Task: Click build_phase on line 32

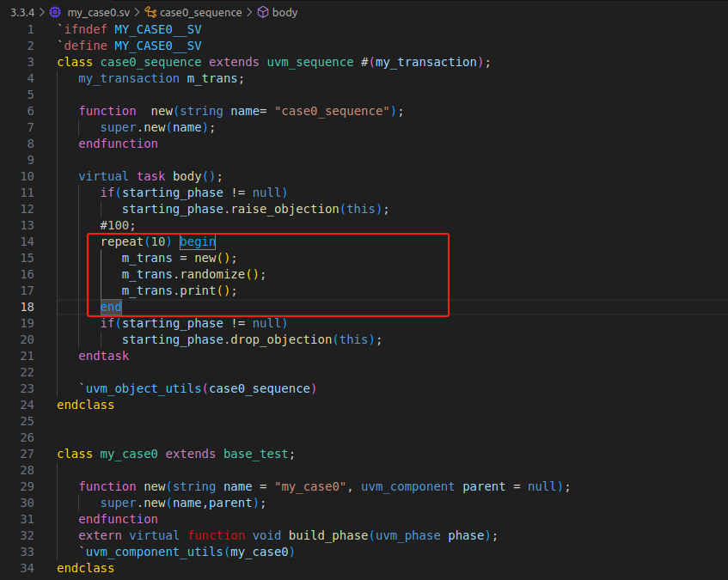Action: [331, 535]
